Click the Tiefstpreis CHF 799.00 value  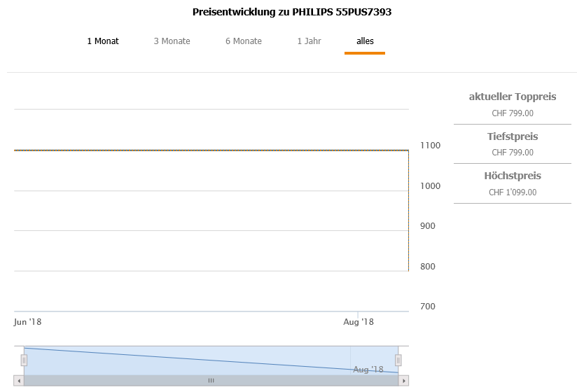[513, 153]
